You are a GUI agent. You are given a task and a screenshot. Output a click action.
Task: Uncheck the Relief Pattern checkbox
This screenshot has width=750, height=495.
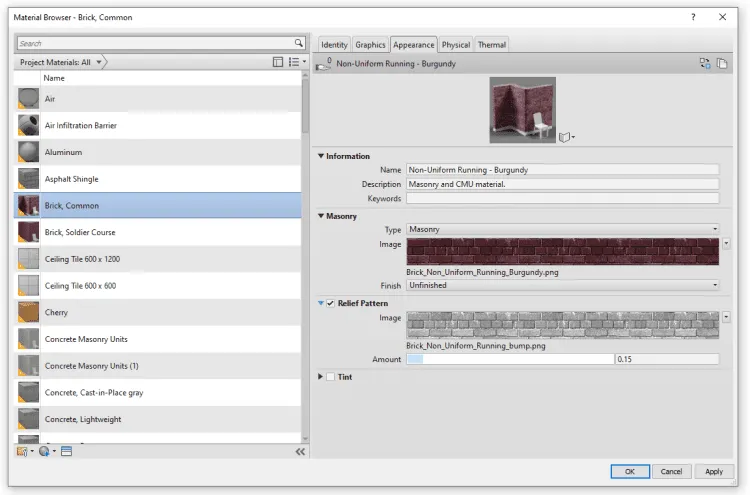tap(331, 303)
